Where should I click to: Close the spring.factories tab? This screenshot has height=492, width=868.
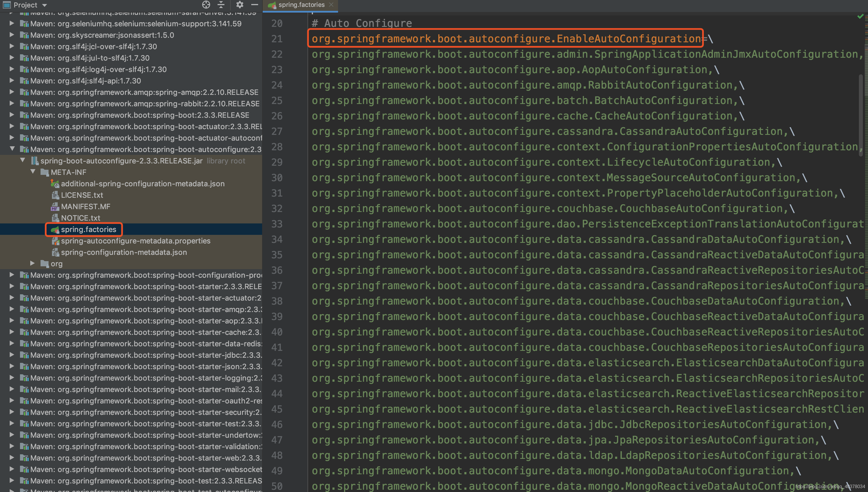pyautogui.click(x=331, y=5)
